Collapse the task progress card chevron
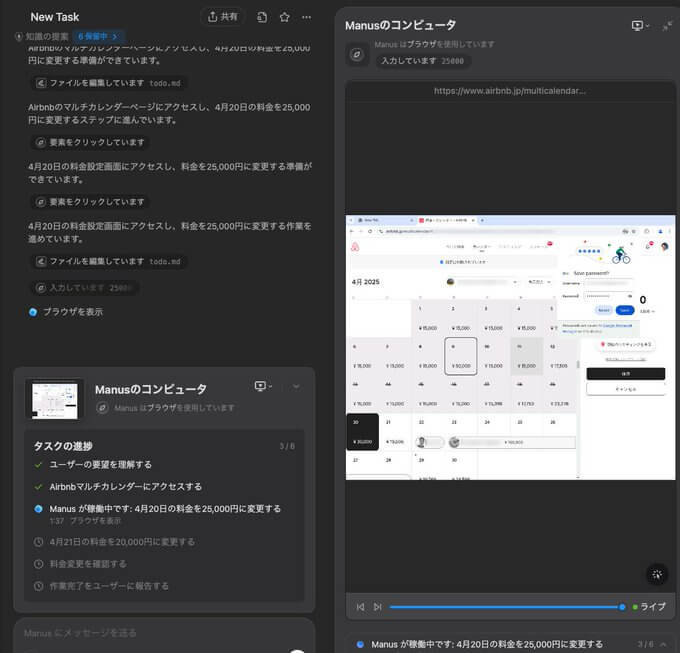680x653 pixels. coord(296,386)
